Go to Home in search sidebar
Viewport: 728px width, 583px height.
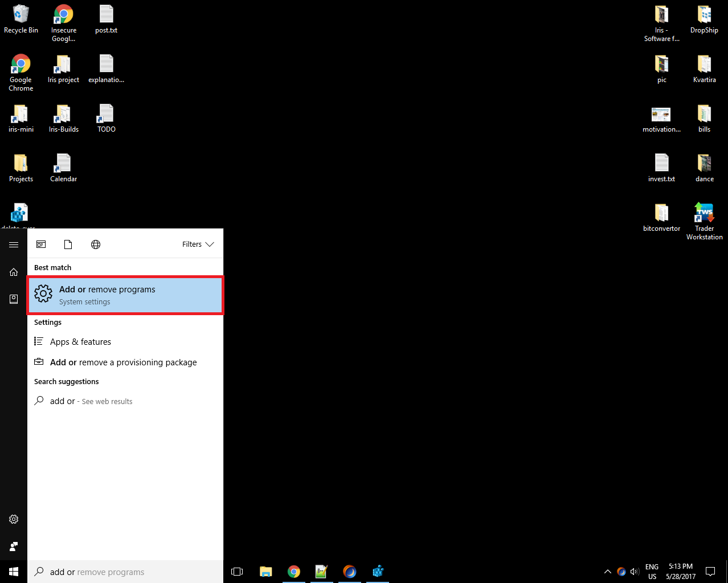tap(14, 272)
